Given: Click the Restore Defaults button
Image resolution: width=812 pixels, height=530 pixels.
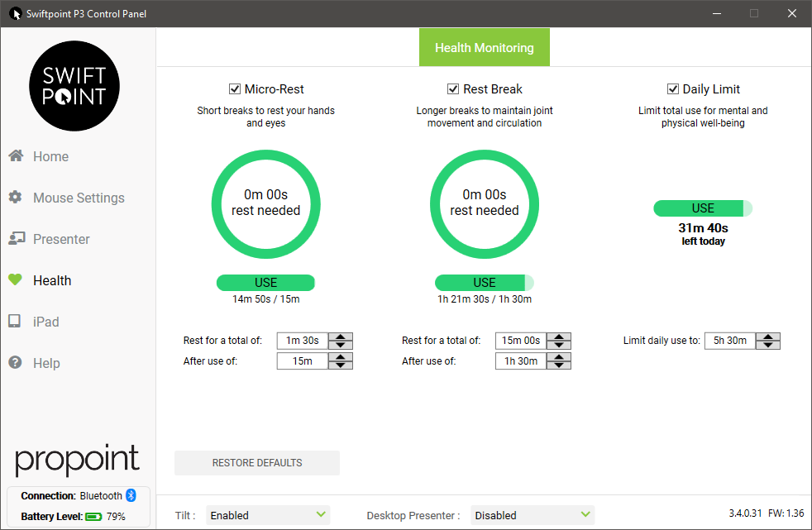Looking at the screenshot, I should coord(257,463).
